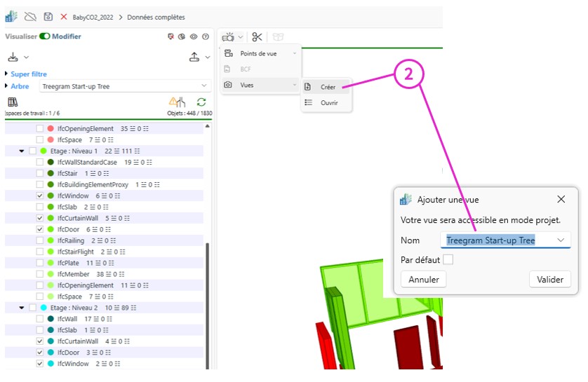Viewport: 588px width, 382px height.
Task: Toggle the Visualiser/Modifier switch
Action: tap(44, 36)
